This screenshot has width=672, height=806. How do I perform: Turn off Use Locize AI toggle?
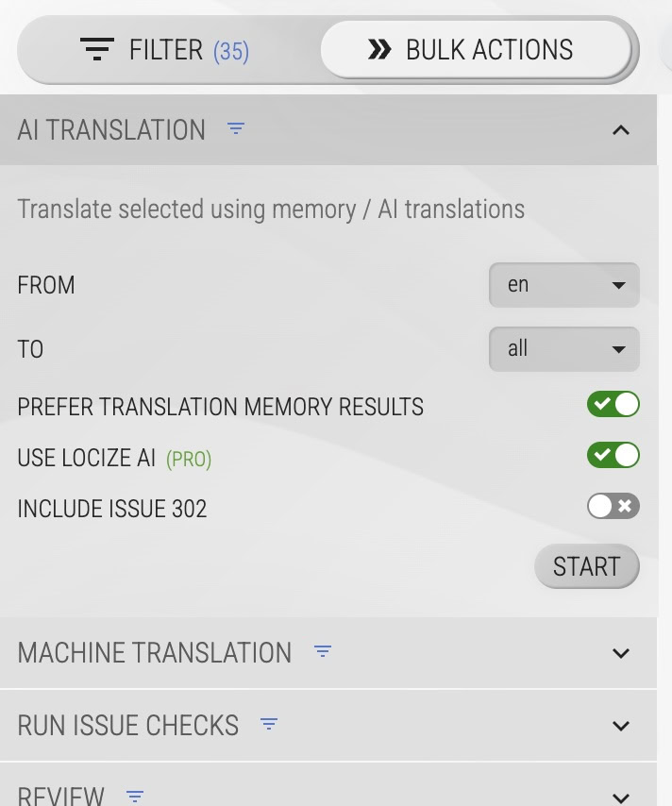(x=613, y=456)
